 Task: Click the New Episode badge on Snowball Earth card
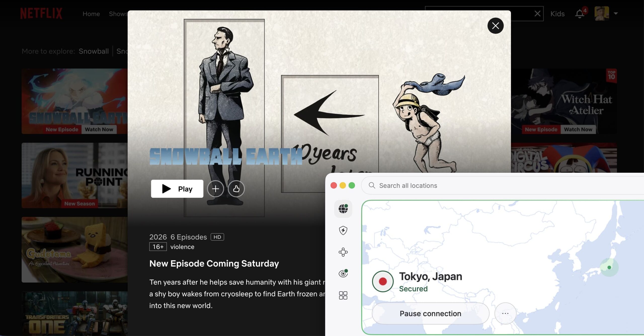pyautogui.click(x=62, y=130)
